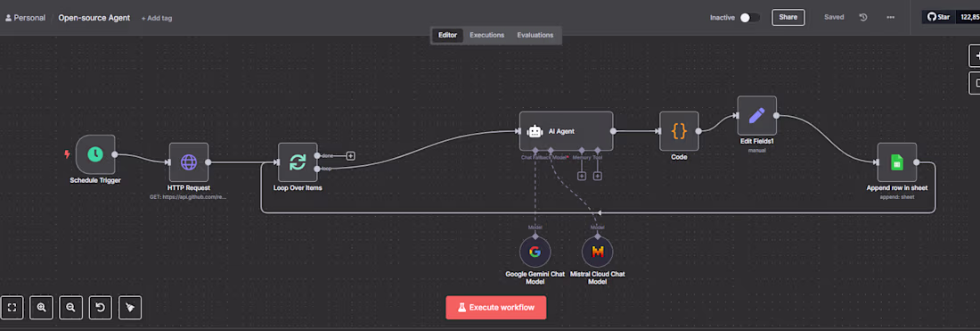Select Append row in sheet node

click(x=897, y=162)
